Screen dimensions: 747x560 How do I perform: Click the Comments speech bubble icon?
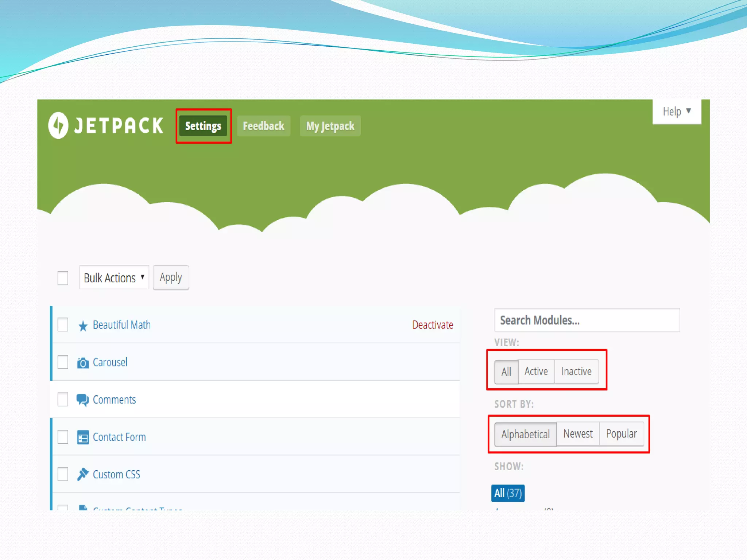(x=82, y=400)
